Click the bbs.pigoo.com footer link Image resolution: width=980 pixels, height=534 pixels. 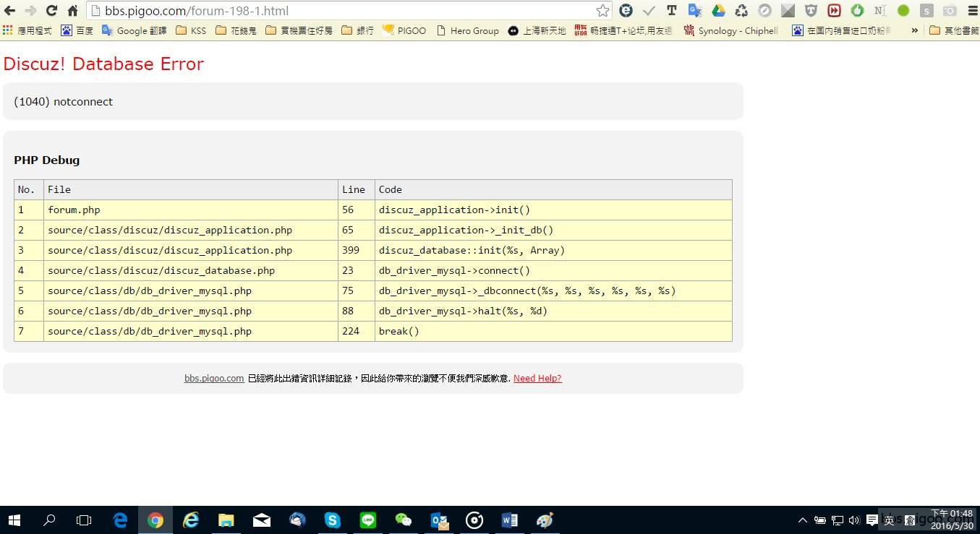point(214,378)
